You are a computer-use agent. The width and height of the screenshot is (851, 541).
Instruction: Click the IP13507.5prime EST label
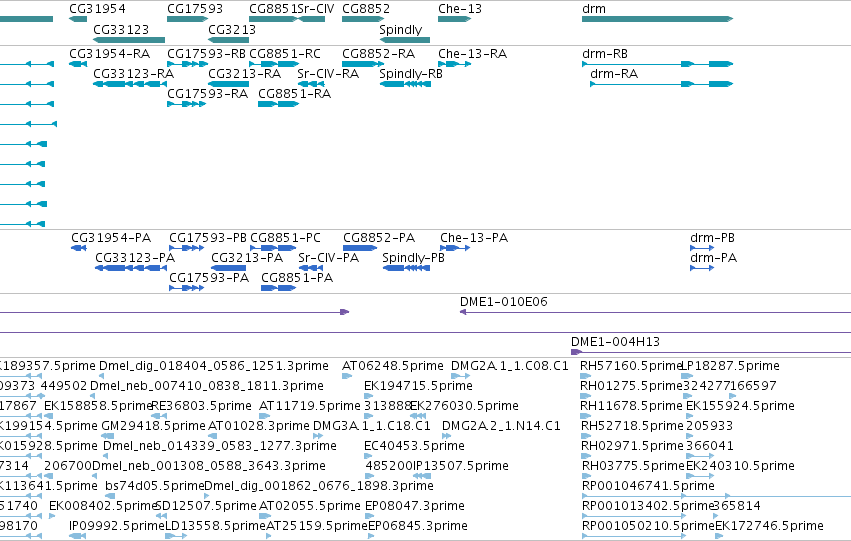[x=461, y=466]
